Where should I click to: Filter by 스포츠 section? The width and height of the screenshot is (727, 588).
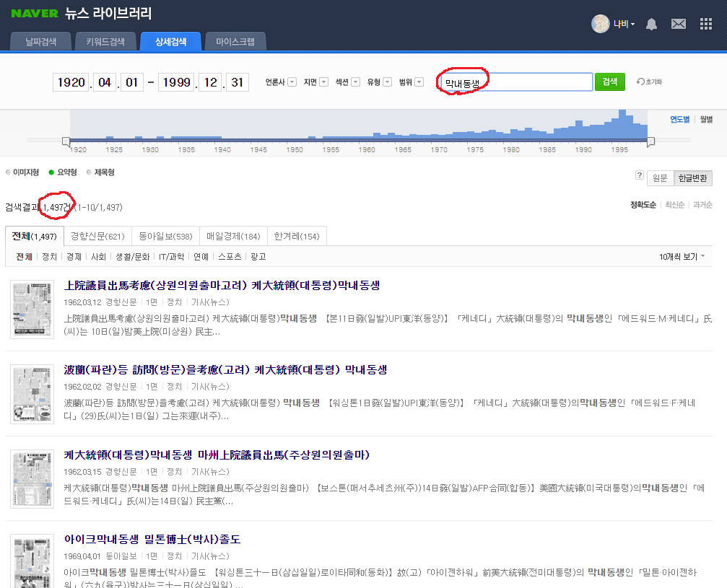tap(230, 257)
